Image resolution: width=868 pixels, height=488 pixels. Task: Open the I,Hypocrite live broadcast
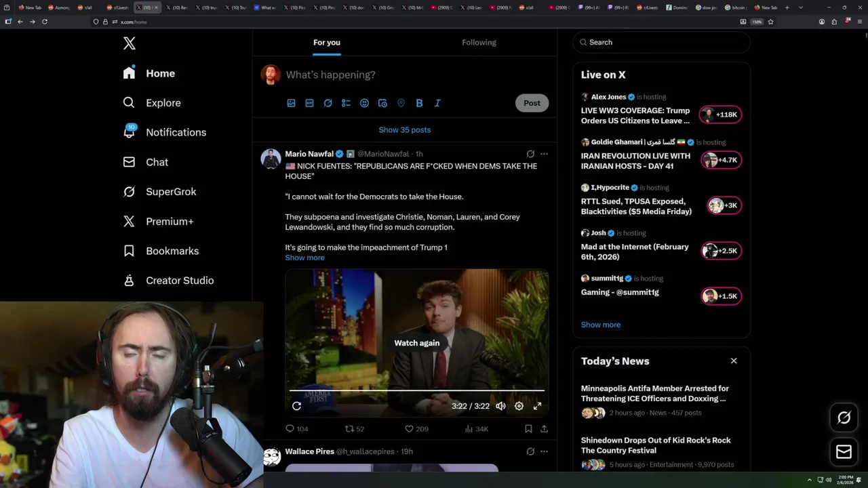point(661,201)
